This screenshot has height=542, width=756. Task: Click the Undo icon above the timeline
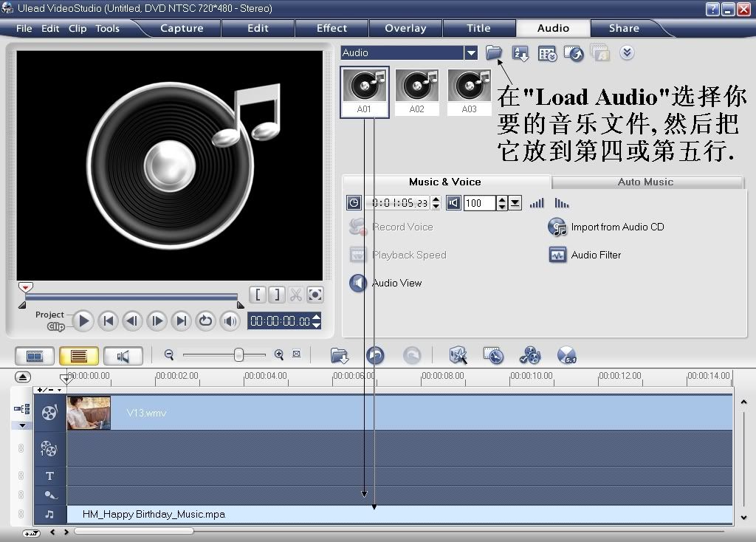coord(375,355)
